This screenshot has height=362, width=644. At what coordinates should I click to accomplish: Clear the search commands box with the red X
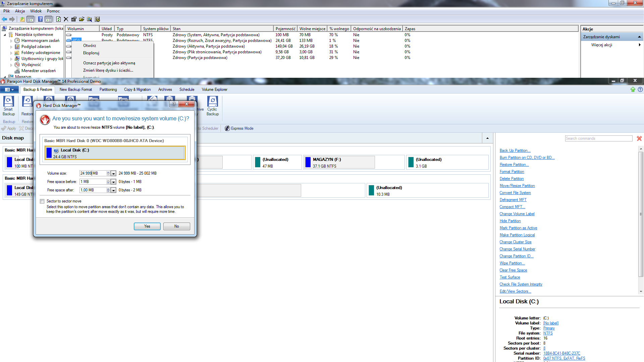(639, 138)
